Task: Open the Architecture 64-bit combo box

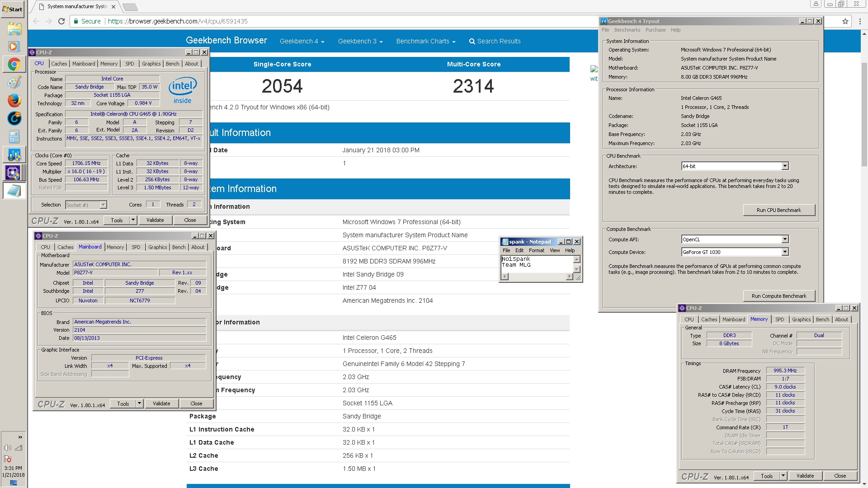Action: (x=735, y=166)
